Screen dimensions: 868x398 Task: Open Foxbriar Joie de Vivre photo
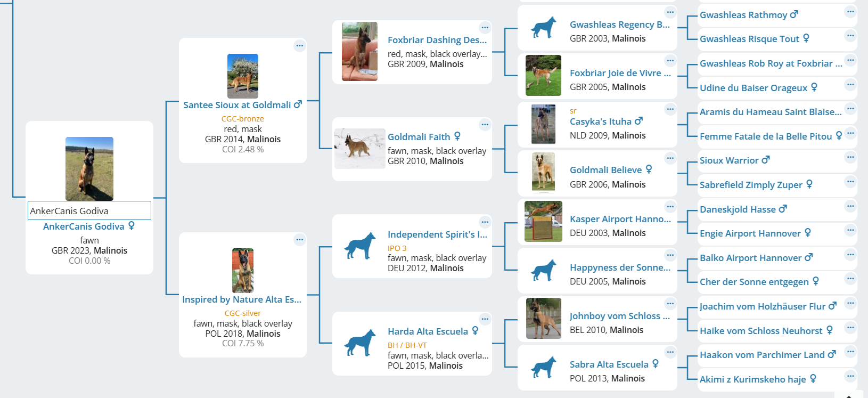[x=543, y=76]
